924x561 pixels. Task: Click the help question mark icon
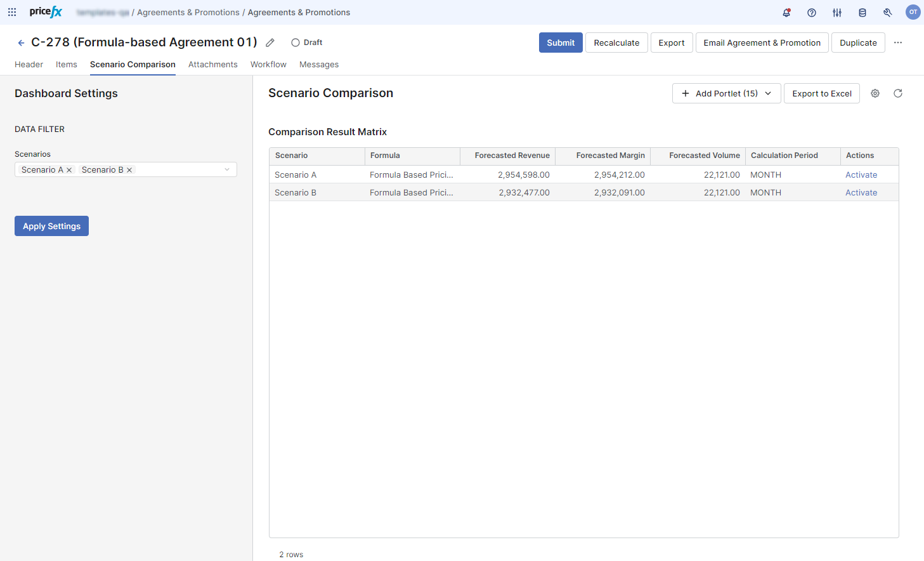[x=812, y=13]
